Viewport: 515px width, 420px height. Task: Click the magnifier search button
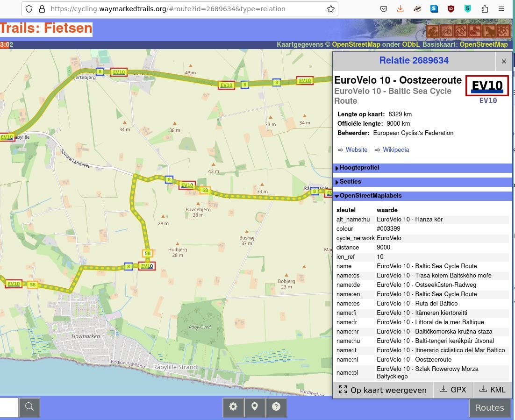coord(29,407)
